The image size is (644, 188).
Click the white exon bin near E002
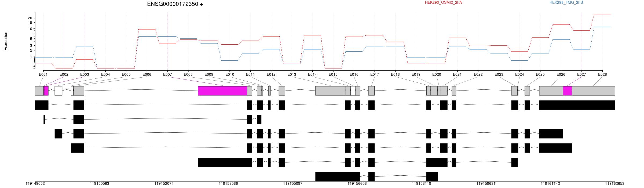58,91
